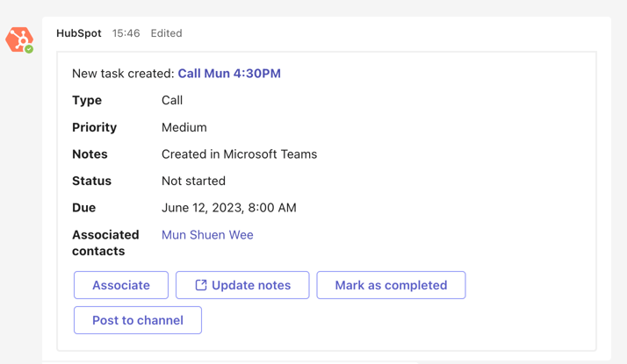Open the Call Mun 4:30PM task link

(229, 74)
